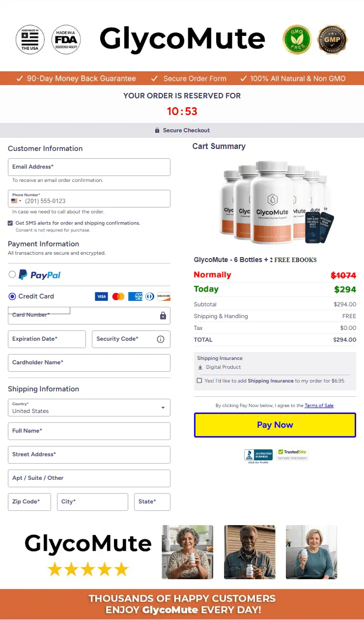Select the Visa card icon

(101, 296)
